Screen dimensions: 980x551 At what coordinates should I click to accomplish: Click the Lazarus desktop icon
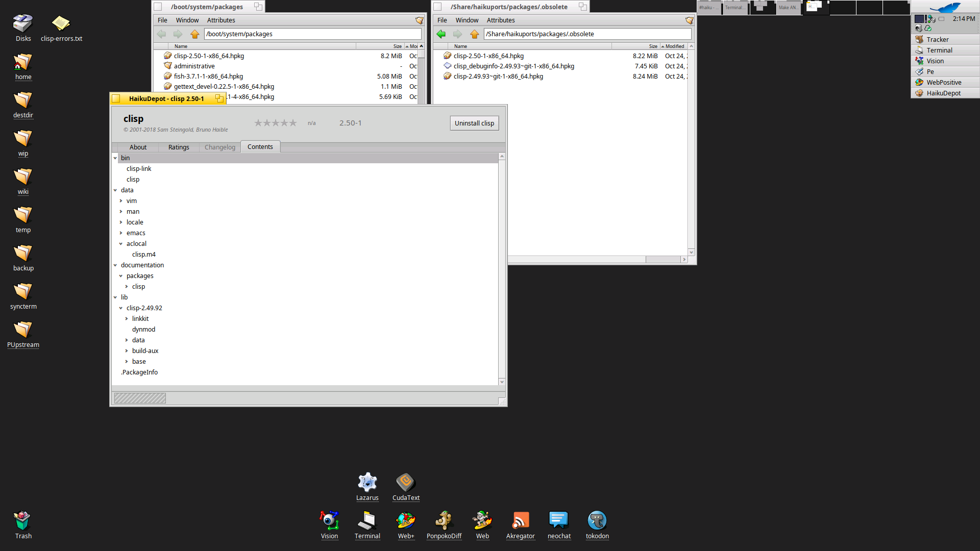click(367, 483)
